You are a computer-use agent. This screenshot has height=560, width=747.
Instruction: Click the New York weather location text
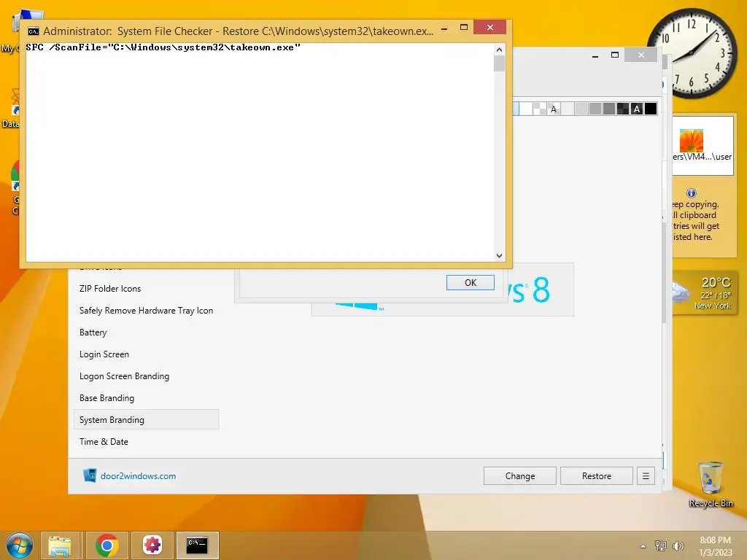click(712, 306)
